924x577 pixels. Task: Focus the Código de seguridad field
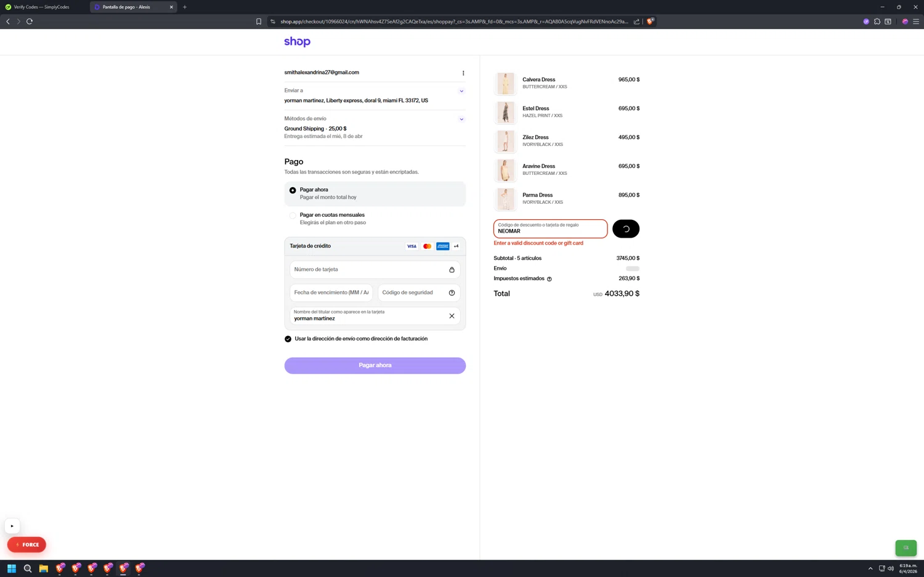419,293
